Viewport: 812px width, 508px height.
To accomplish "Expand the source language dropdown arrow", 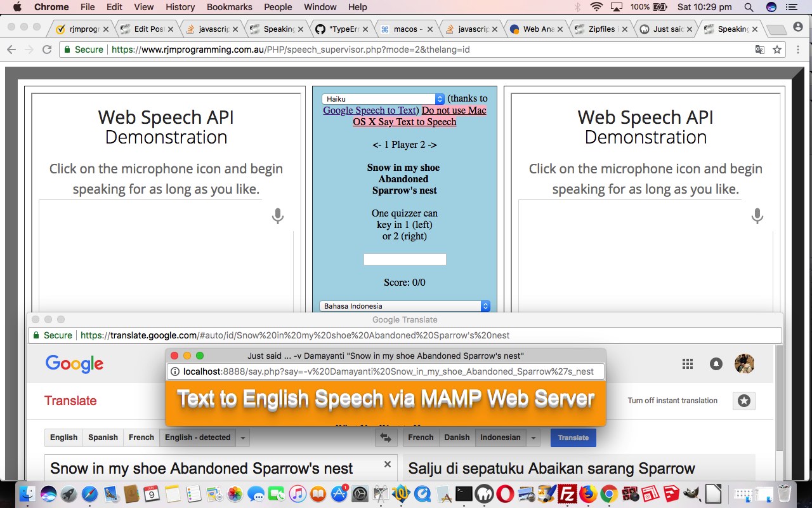I will [242, 438].
